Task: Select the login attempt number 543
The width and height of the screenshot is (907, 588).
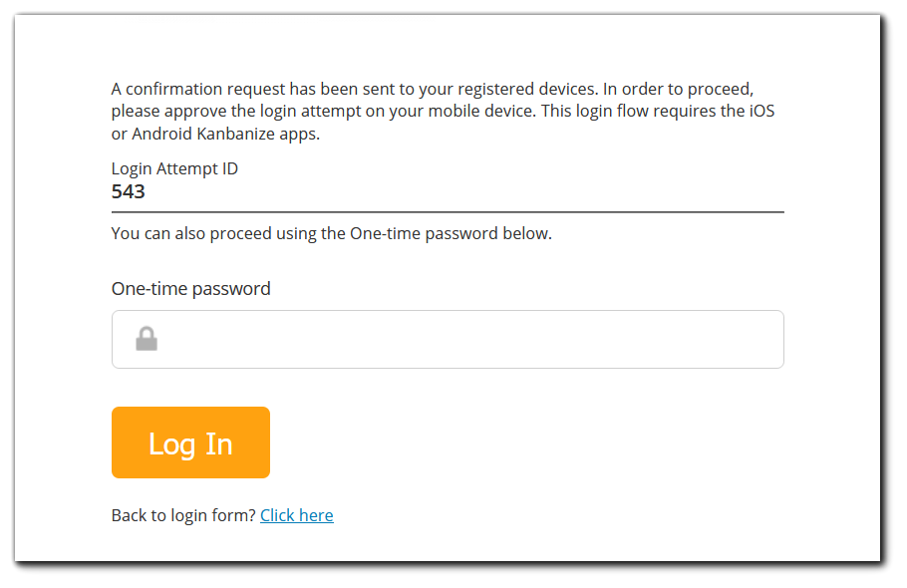Action: [x=129, y=191]
